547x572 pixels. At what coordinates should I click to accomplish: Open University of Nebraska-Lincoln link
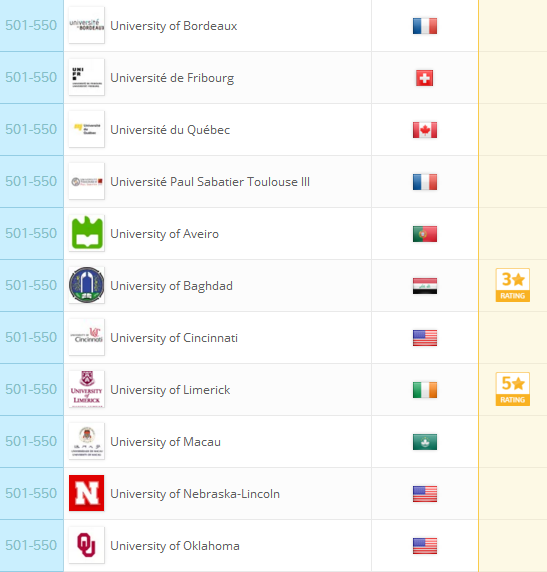coord(195,494)
